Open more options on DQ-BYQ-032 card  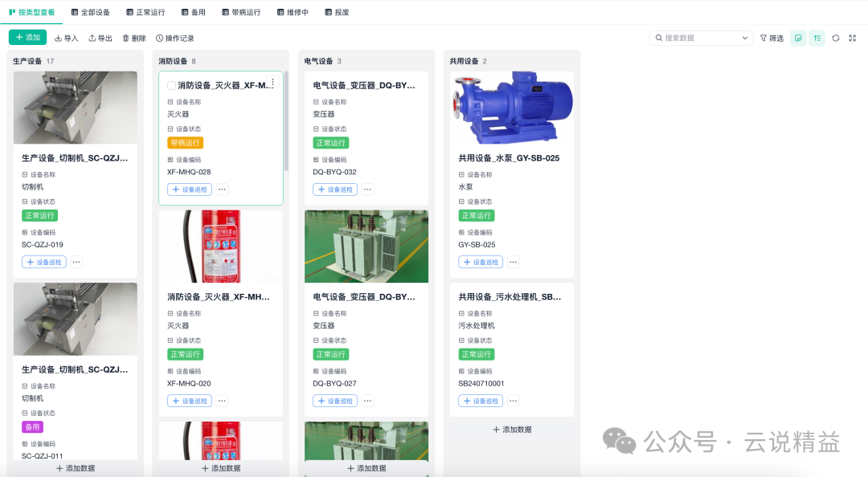coord(367,190)
